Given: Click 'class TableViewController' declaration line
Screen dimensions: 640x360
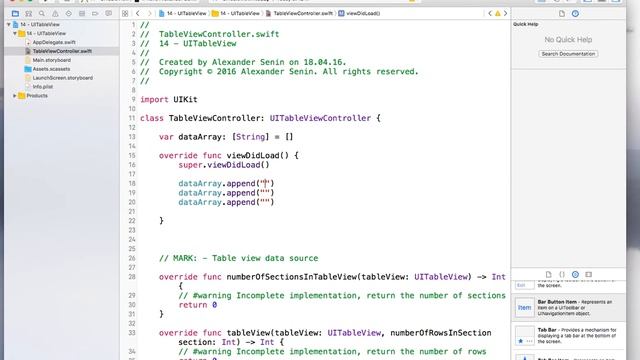Looking at the screenshot, I should click(x=260, y=118).
